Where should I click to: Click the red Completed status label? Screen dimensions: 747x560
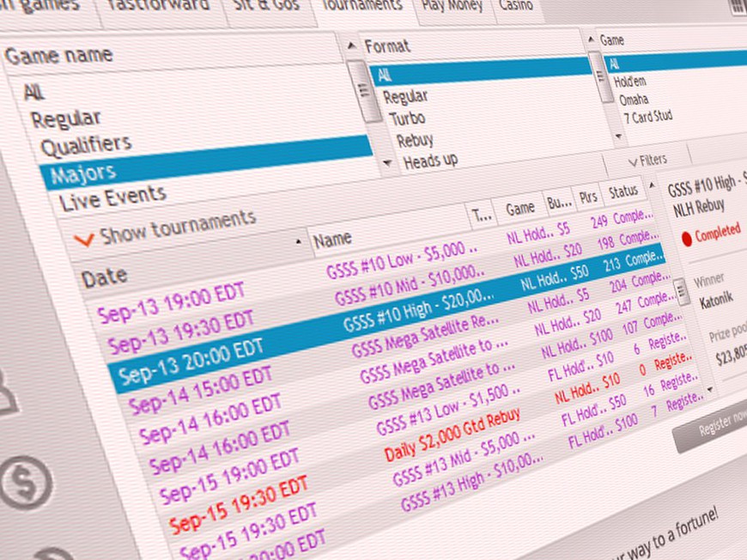[718, 233]
